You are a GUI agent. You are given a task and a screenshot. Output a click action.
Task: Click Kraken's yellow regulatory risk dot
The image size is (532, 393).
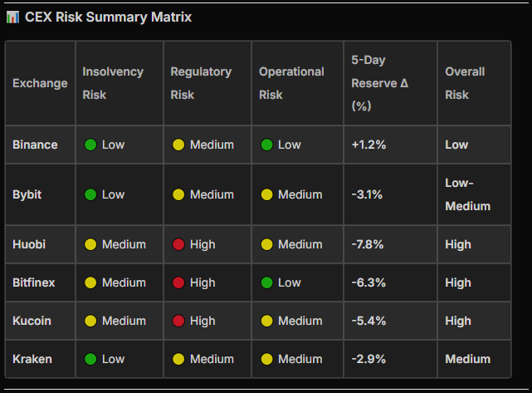[178, 359]
